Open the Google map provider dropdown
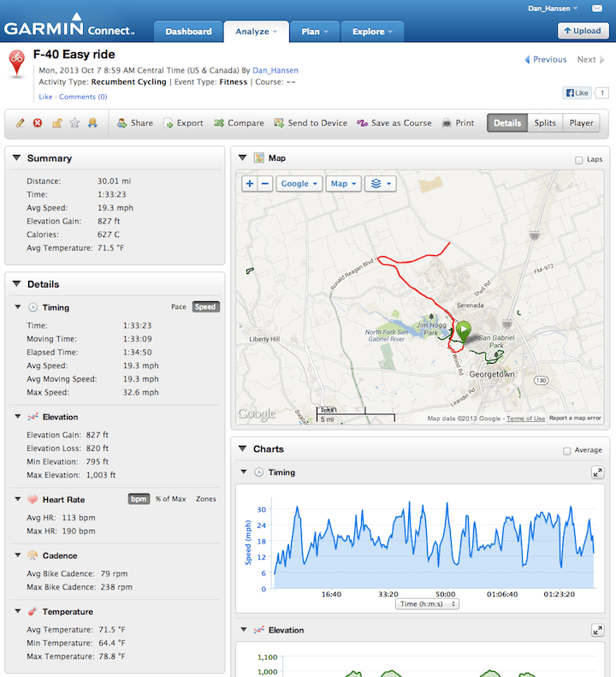Viewport: 616px width, 677px height. pyautogui.click(x=299, y=184)
